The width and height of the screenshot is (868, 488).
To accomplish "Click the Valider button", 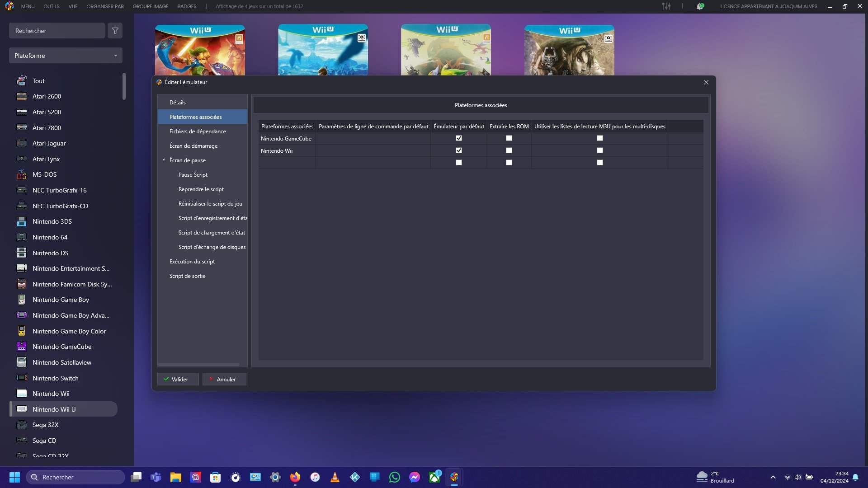I will click(x=178, y=379).
